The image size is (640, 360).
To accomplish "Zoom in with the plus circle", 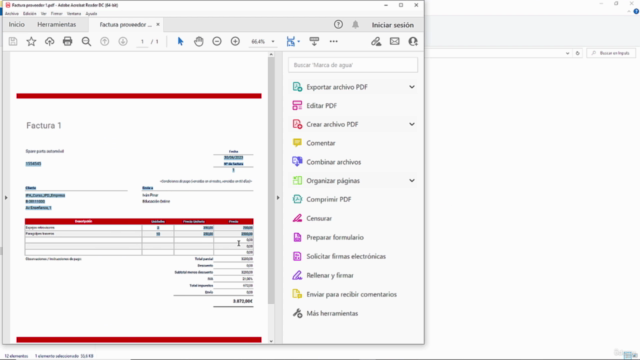I will point(235,41).
